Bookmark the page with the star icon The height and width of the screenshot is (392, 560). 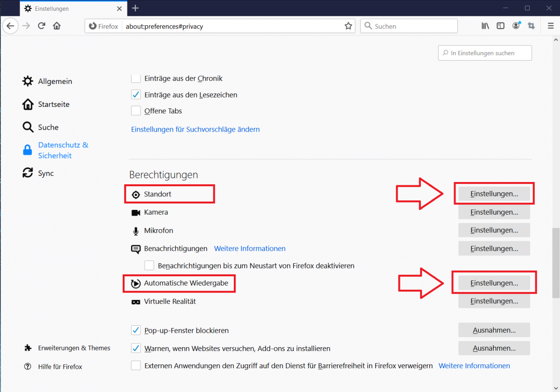pyautogui.click(x=348, y=26)
